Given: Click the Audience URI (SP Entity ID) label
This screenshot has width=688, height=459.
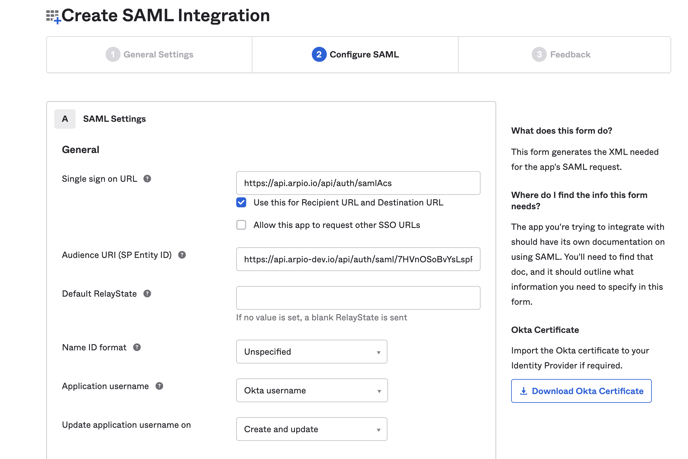Looking at the screenshot, I should (117, 255).
